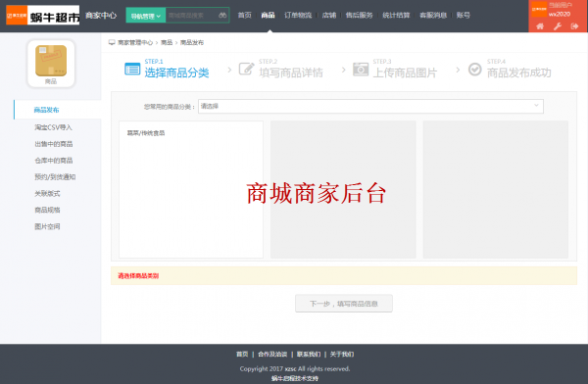Open the 售后服务 menu
This screenshot has height=384, width=588.
click(360, 16)
